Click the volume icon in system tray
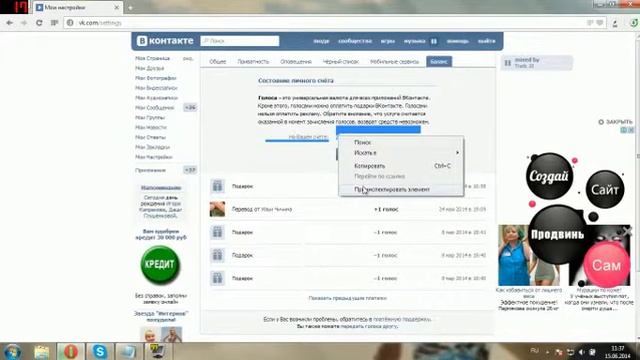Viewport: 640px width, 360px height. (x=581, y=352)
